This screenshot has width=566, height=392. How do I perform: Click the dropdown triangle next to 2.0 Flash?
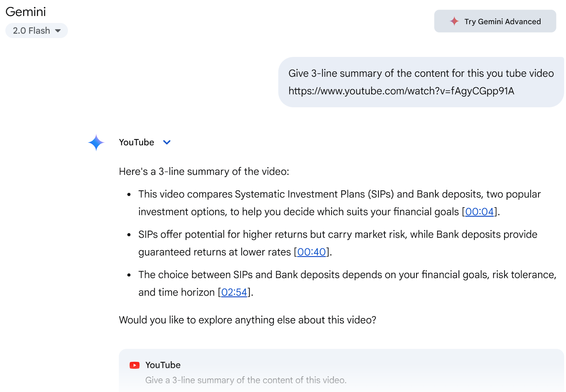point(58,31)
